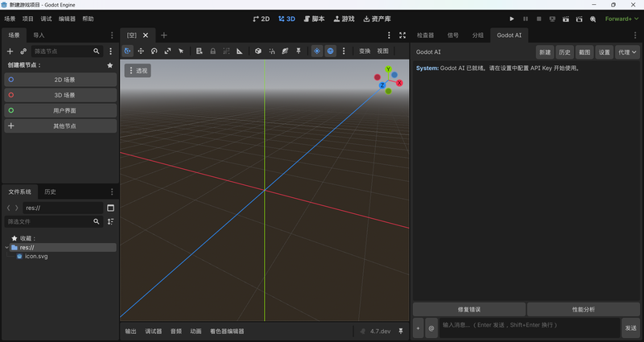Click the chain link instance scene icon
This screenshot has height=342, width=644.
coord(23,52)
